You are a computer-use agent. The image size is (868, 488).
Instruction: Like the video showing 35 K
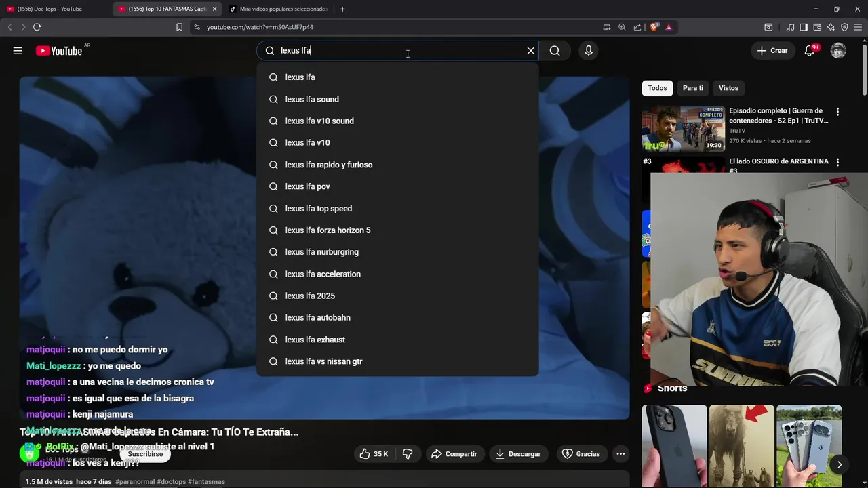click(x=373, y=454)
